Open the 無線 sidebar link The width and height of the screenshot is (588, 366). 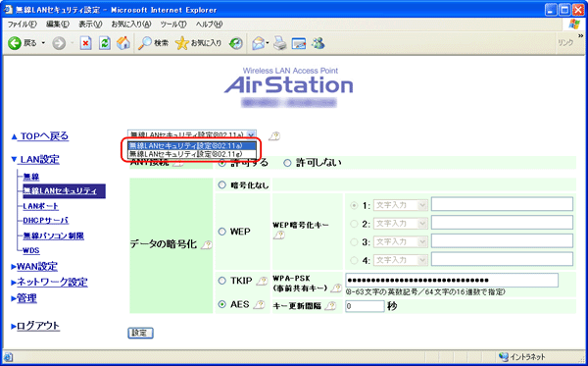coord(31,177)
